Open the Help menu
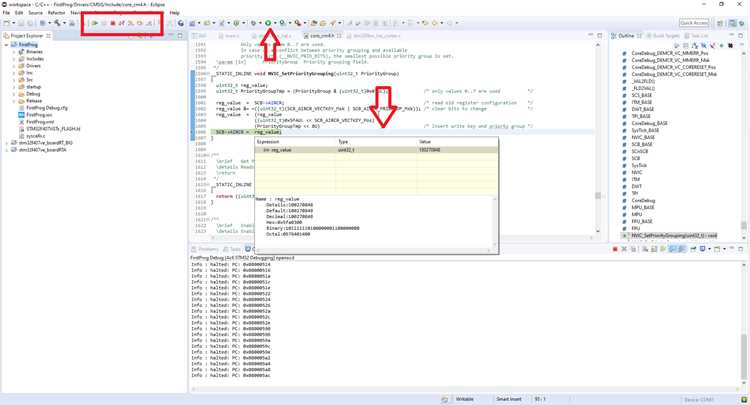The height and width of the screenshot is (405, 750). pyautogui.click(x=175, y=13)
